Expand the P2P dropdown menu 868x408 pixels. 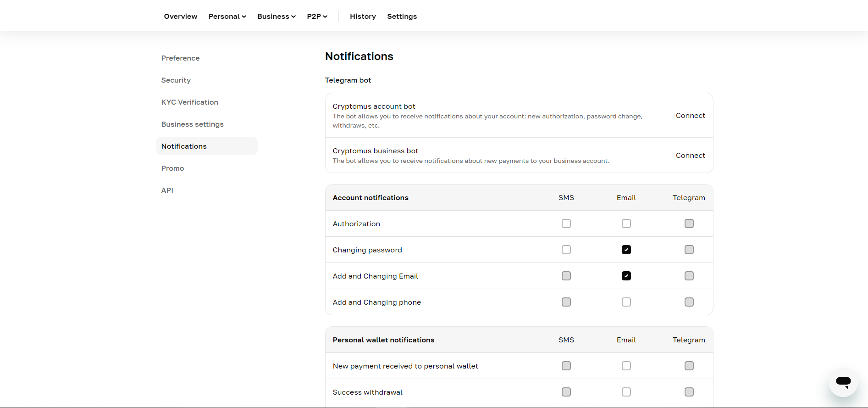coord(317,17)
